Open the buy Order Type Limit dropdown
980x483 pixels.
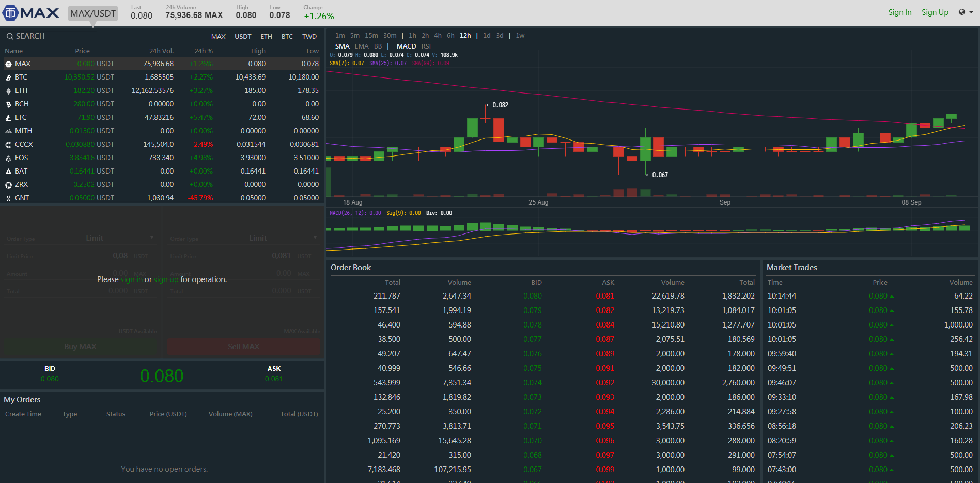point(120,238)
